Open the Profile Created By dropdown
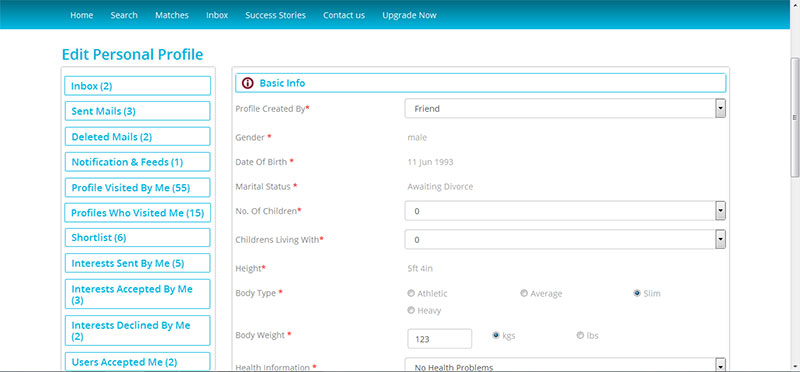Image resolution: width=800 pixels, height=372 pixels. (565, 109)
